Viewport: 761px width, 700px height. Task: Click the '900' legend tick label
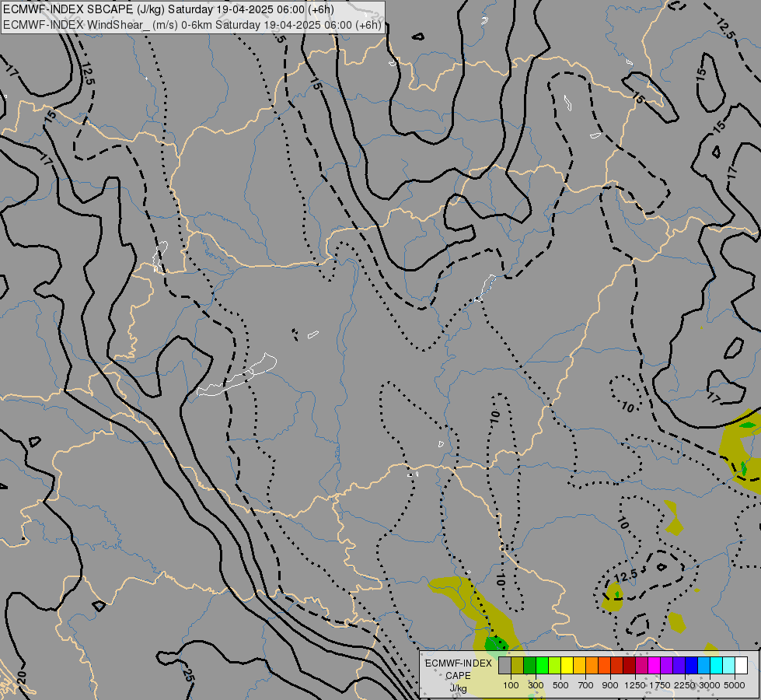coord(610,685)
